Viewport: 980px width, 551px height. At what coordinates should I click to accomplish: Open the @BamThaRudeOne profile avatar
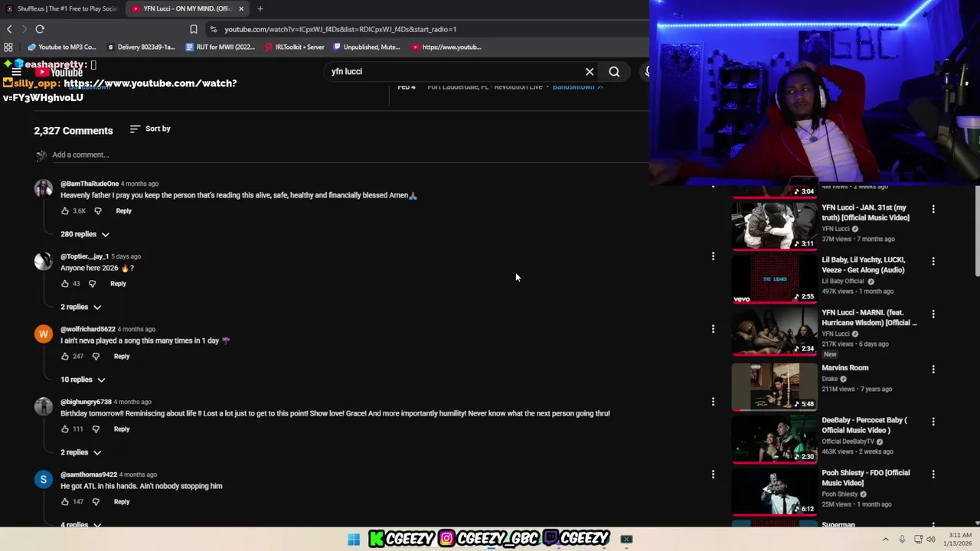pyautogui.click(x=44, y=188)
